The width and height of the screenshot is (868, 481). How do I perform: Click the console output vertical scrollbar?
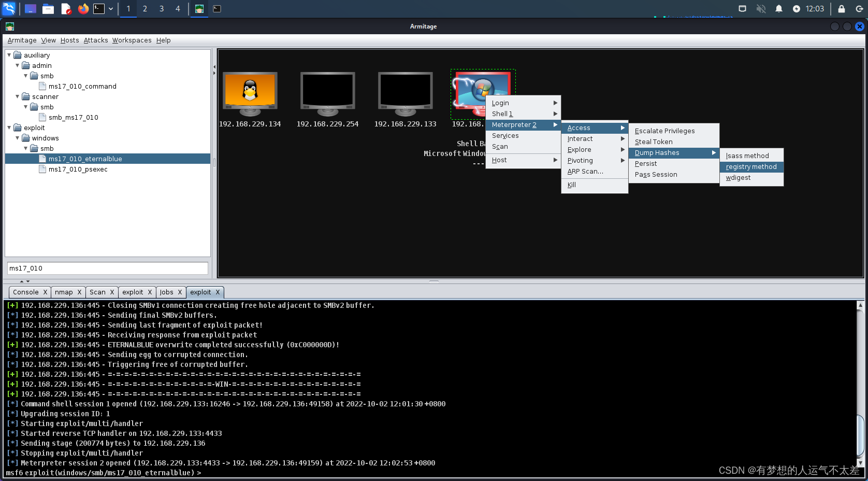[x=860, y=384]
